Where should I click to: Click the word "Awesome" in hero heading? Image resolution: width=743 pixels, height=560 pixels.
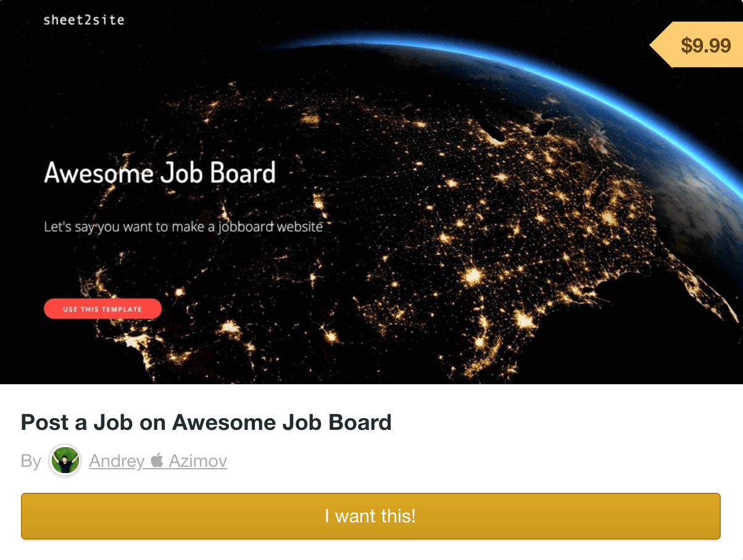click(x=99, y=173)
